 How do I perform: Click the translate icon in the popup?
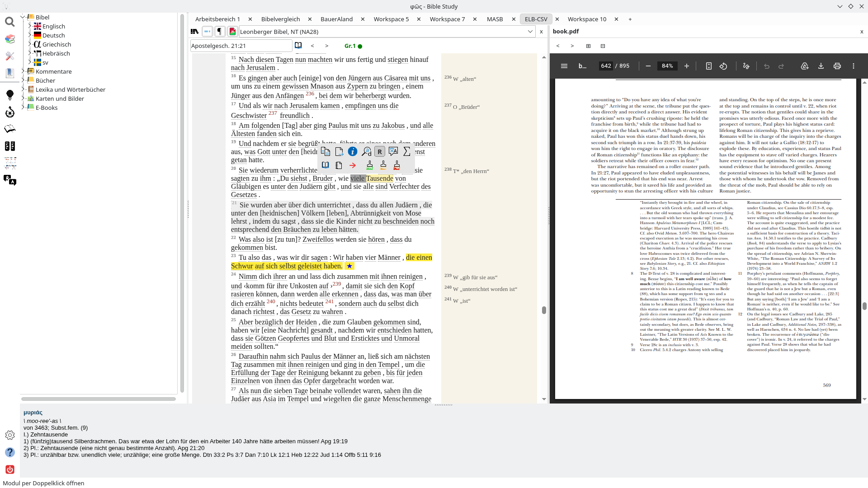(x=393, y=152)
